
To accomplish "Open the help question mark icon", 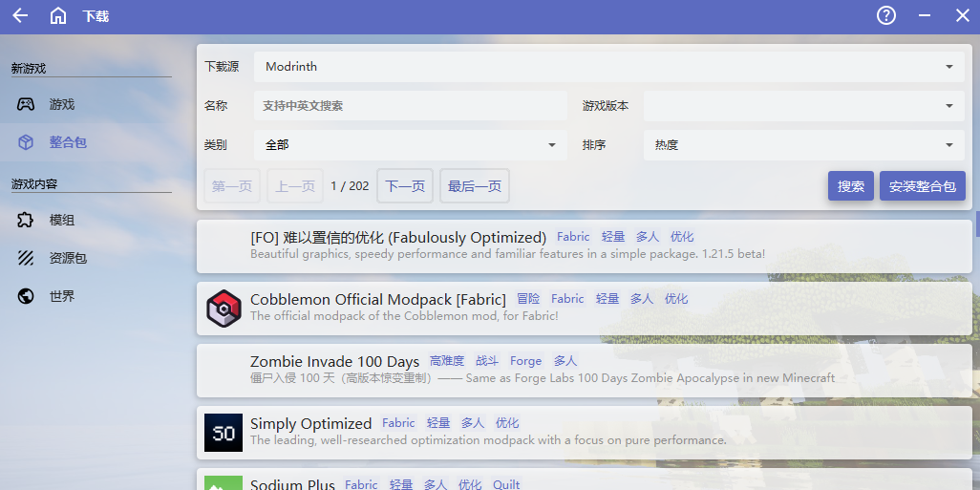I will pos(886,15).
